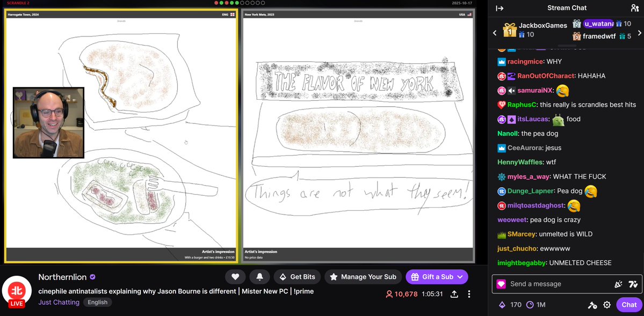The image size is (644, 316).
Task: Click SMarcey's grass badge
Action: (x=502, y=234)
